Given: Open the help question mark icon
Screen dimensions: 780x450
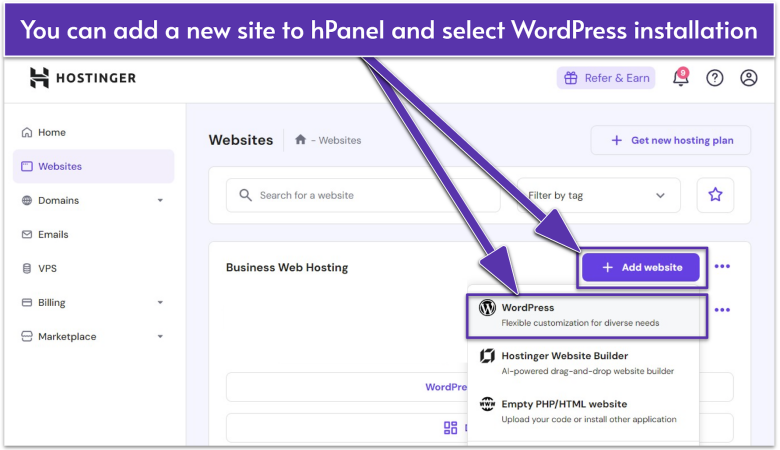Looking at the screenshot, I should point(715,78).
